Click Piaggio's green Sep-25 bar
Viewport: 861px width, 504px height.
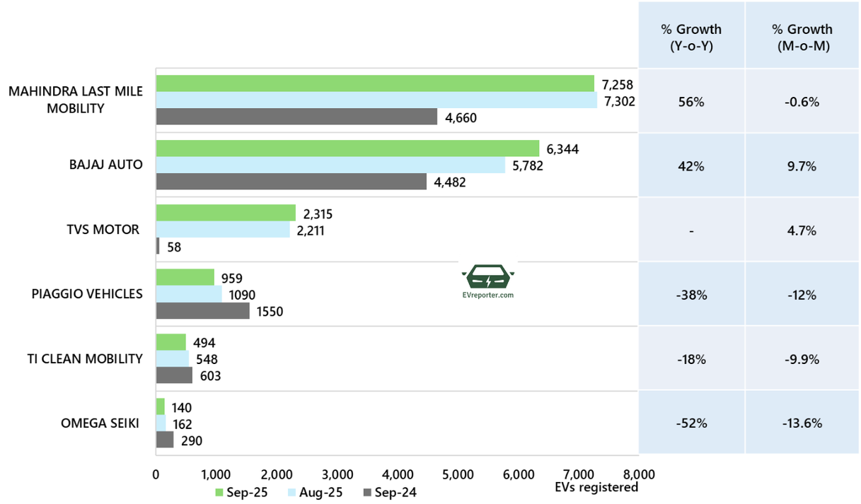(x=185, y=277)
